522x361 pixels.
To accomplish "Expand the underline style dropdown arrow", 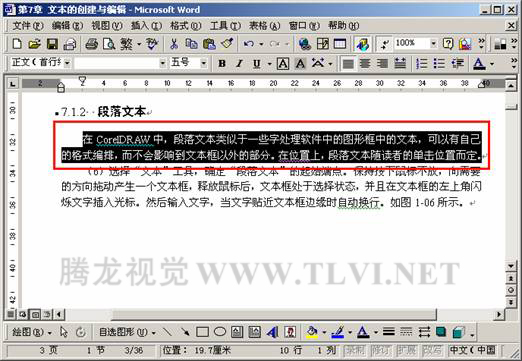I will [269, 63].
